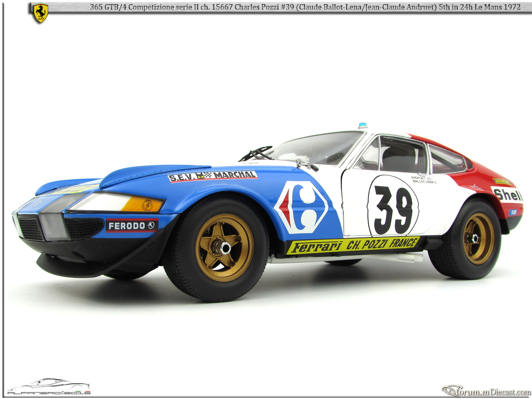The image size is (532, 399).
Task: Click the Carrefour logo on the front fender
Action: (x=303, y=207)
